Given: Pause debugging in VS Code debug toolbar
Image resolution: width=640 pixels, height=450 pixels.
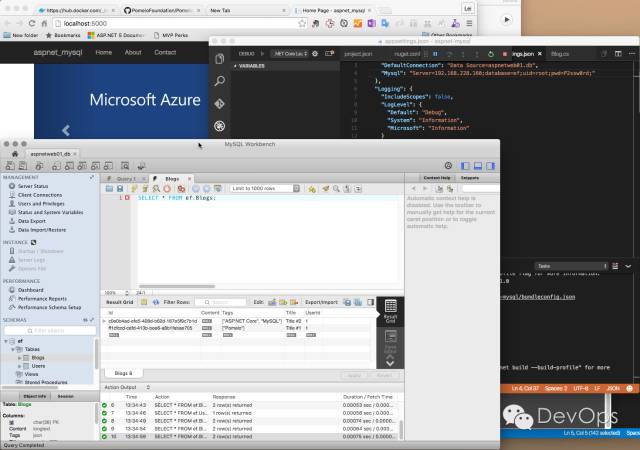Looking at the screenshot, I should pos(435,54).
